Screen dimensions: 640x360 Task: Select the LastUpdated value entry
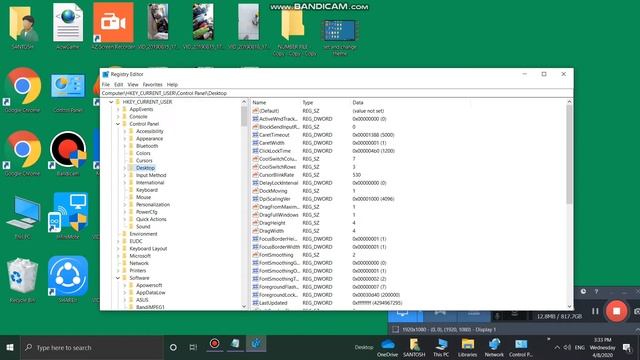click(x=273, y=303)
